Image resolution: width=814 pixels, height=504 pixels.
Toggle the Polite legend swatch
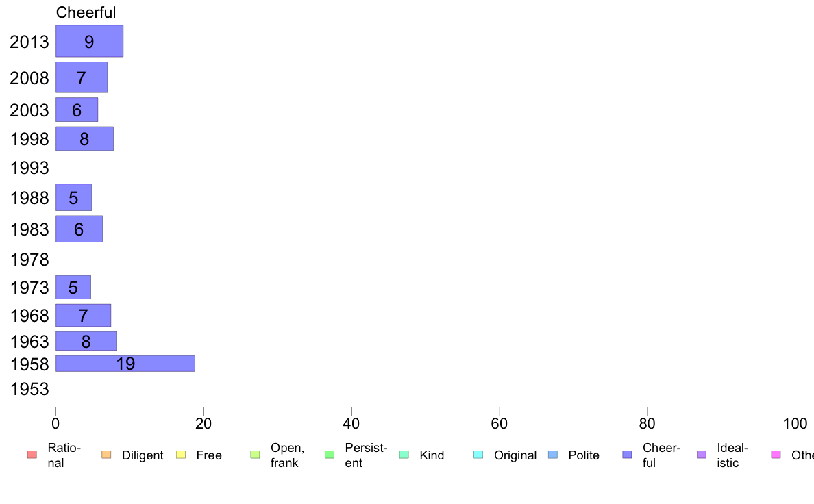click(553, 455)
